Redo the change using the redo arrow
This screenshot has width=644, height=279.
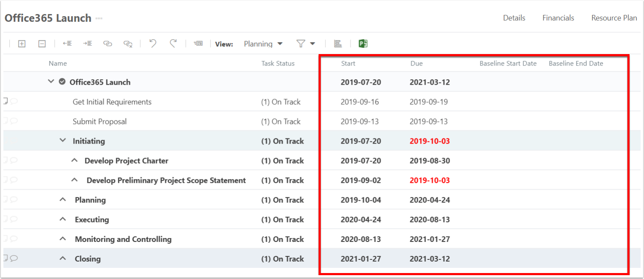point(173,43)
